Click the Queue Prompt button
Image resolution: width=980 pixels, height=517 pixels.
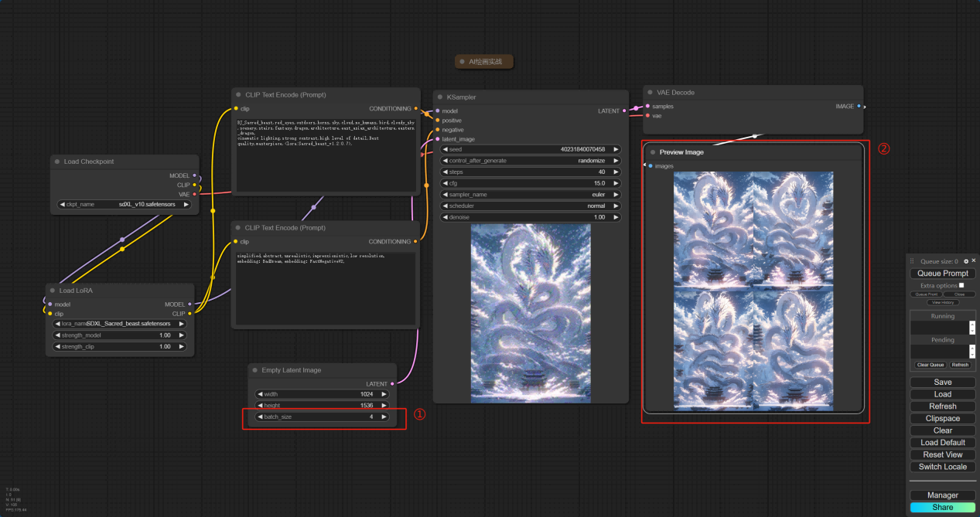943,274
